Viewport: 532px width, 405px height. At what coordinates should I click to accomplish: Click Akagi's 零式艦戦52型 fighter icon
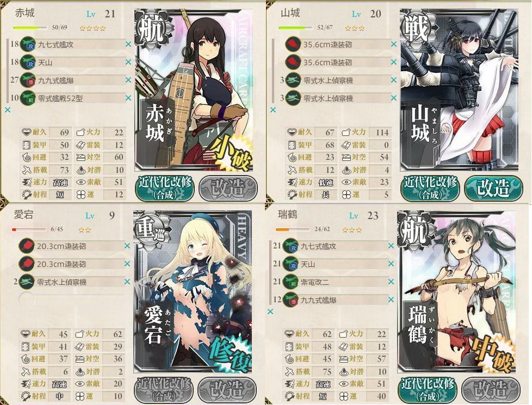pyautogui.click(x=28, y=98)
